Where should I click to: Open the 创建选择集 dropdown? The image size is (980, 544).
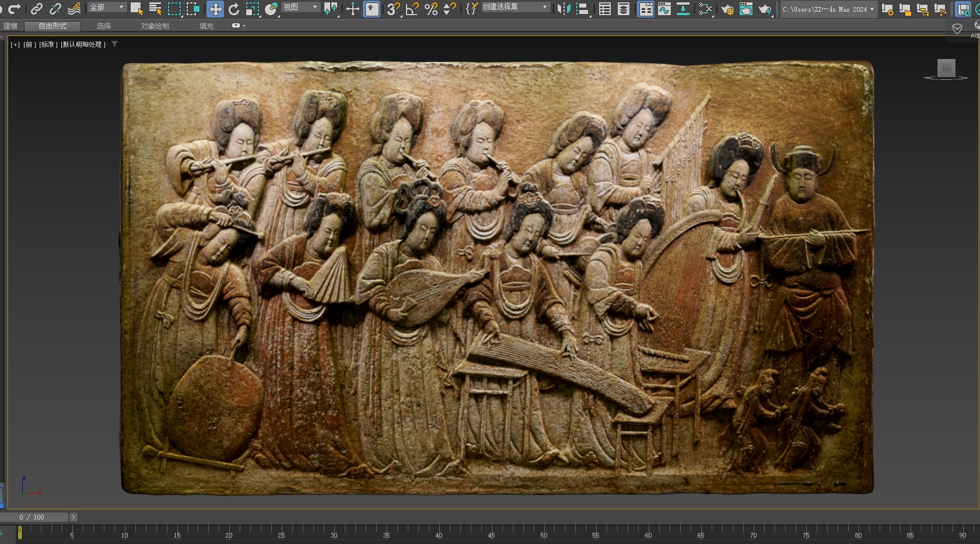coord(515,8)
